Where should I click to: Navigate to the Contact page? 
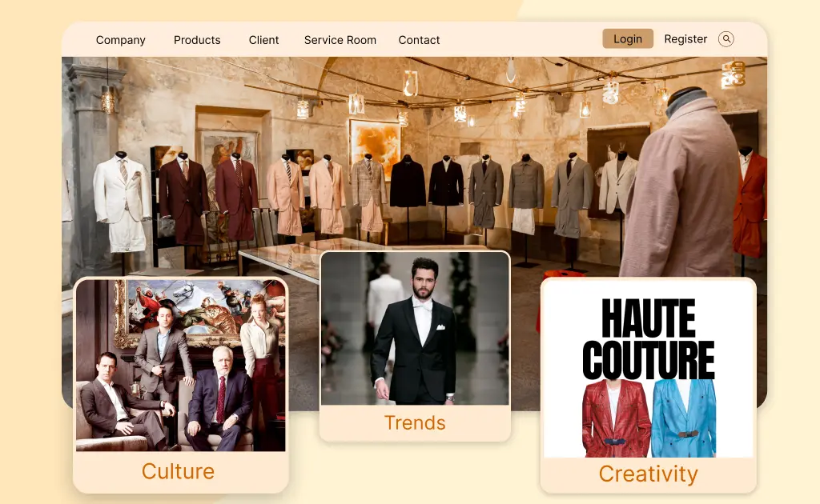(x=419, y=40)
